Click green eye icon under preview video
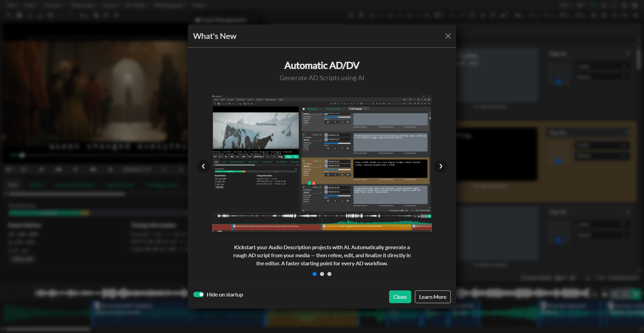 pyautogui.click(x=296, y=157)
